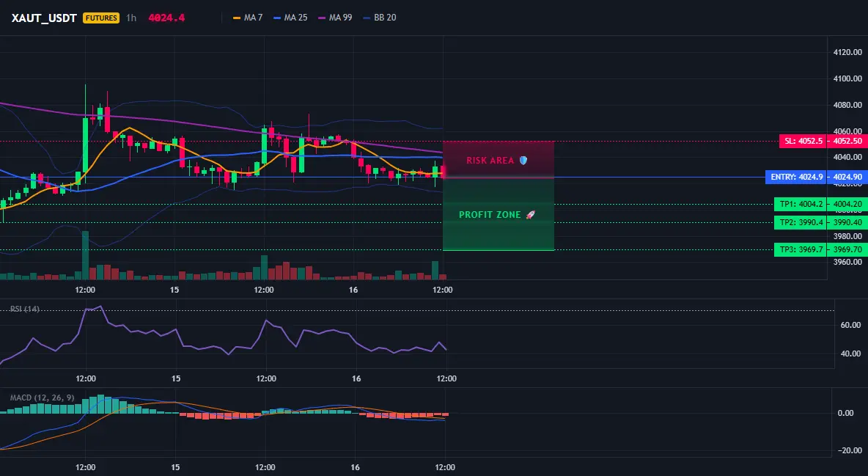The width and height of the screenshot is (868, 476).
Task: Click the 60.00 RSI axis label
Action: pos(851,325)
